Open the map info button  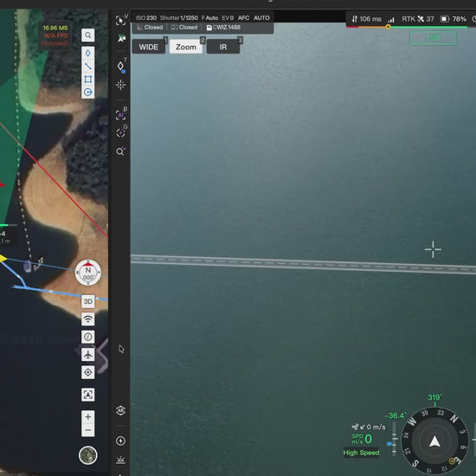coord(87,337)
